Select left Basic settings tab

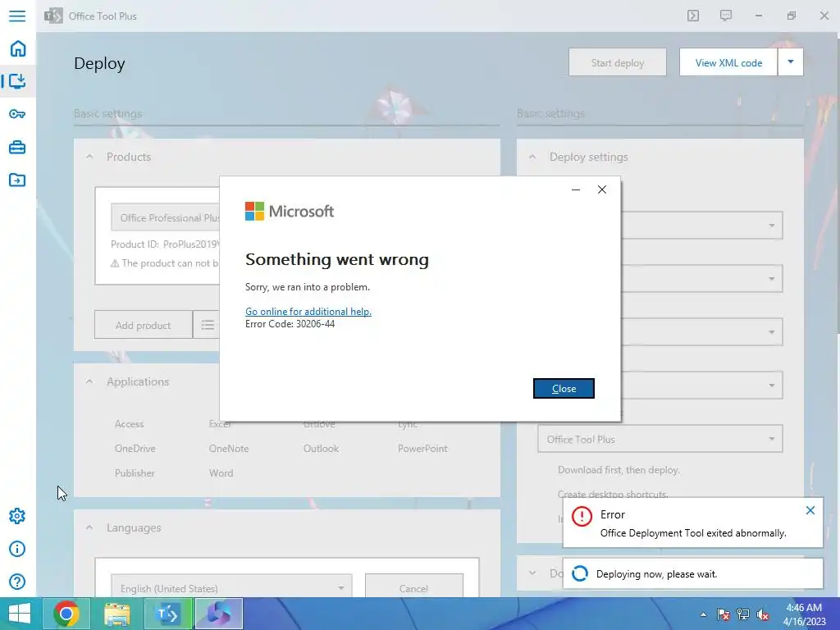point(107,113)
